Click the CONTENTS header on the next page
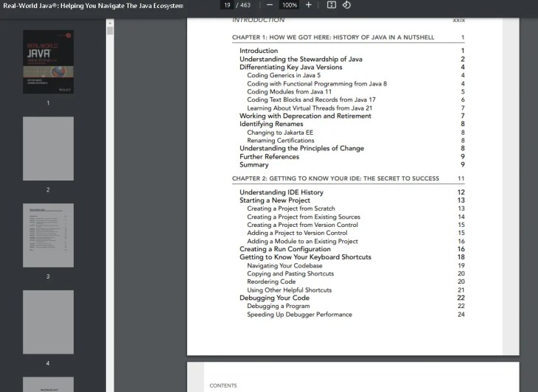The width and height of the screenshot is (538, 392). [x=223, y=386]
